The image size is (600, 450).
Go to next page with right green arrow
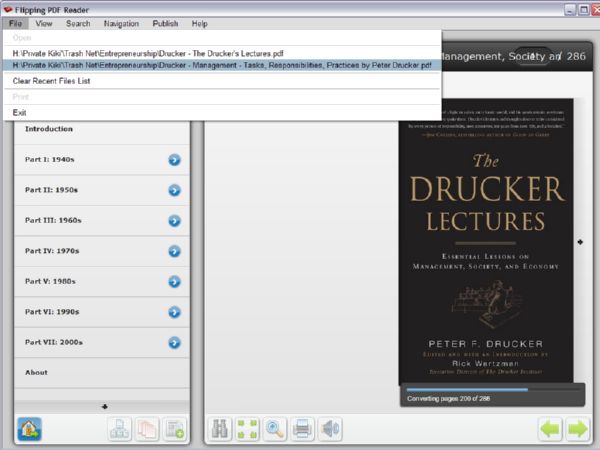click(577, 429)
